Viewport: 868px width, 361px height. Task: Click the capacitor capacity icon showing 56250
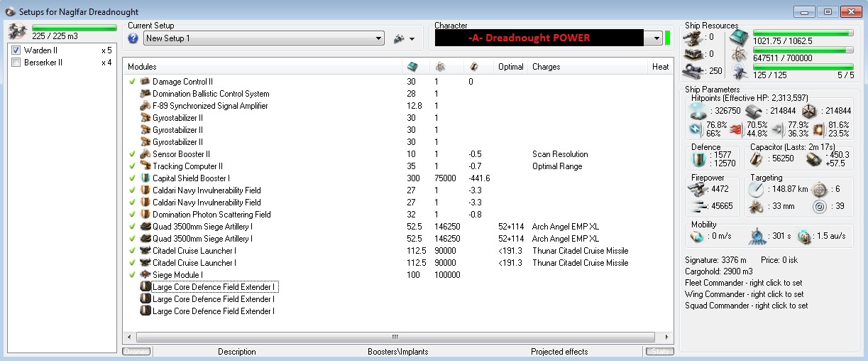click(756, 159)
